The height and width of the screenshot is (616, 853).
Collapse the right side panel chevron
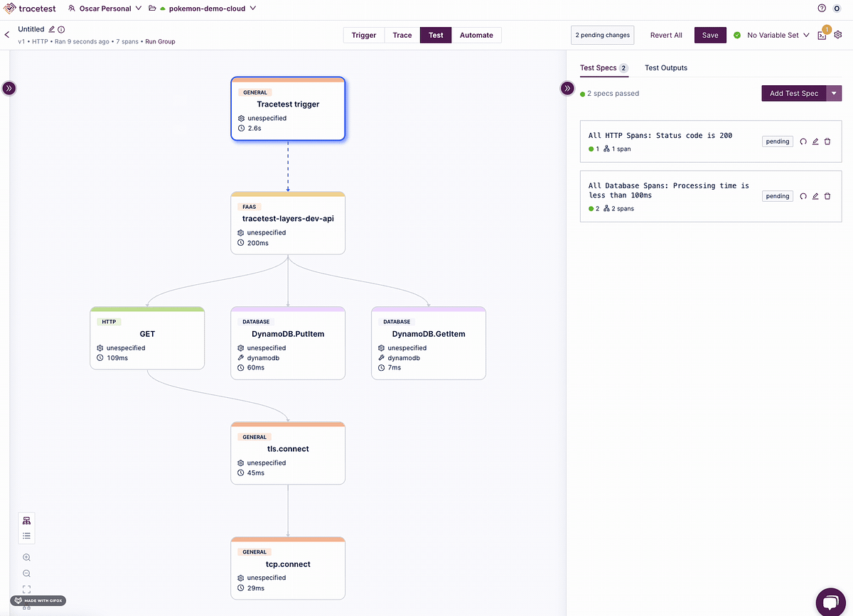567,88
